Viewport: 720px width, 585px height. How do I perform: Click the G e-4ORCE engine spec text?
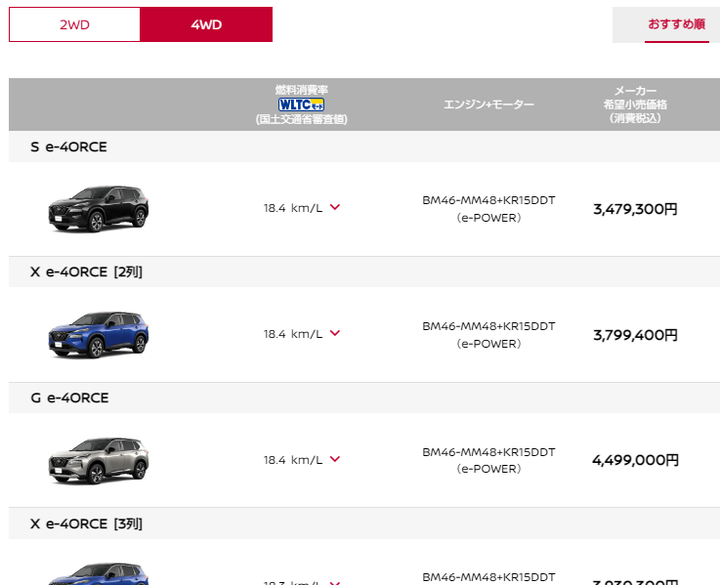coord(489,460)
